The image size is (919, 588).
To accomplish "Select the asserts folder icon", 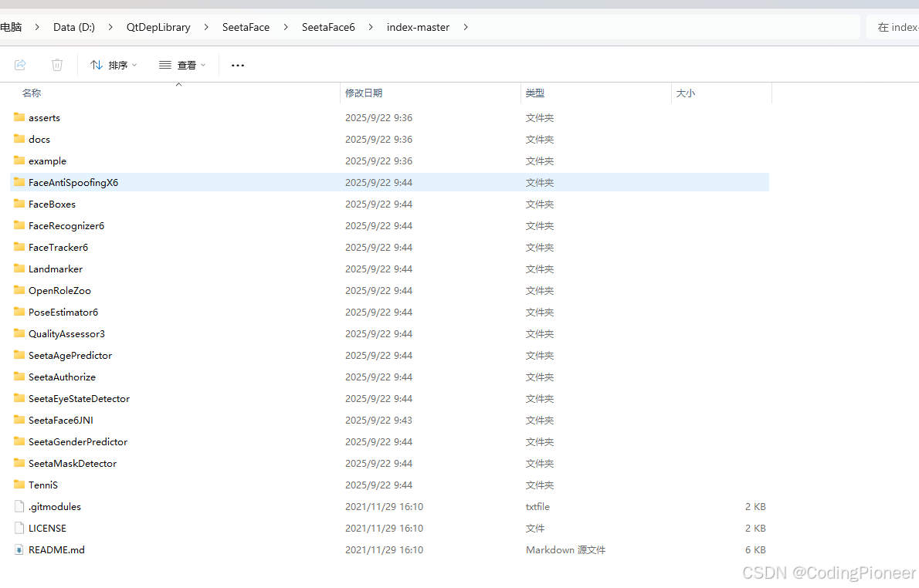I will tap(19, 117).
